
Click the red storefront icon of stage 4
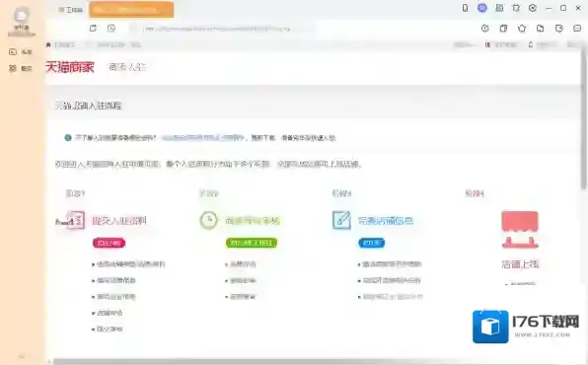[x=520, y=229]
